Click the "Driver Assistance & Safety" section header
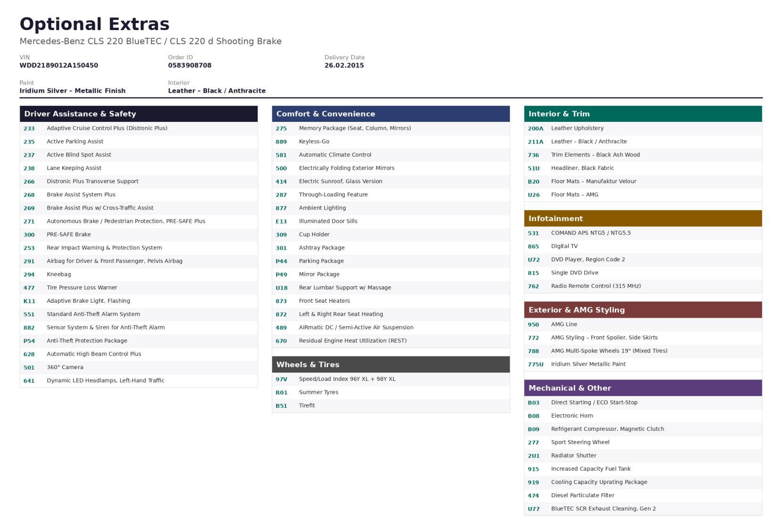The image size is (782, 532). (138, 114)
